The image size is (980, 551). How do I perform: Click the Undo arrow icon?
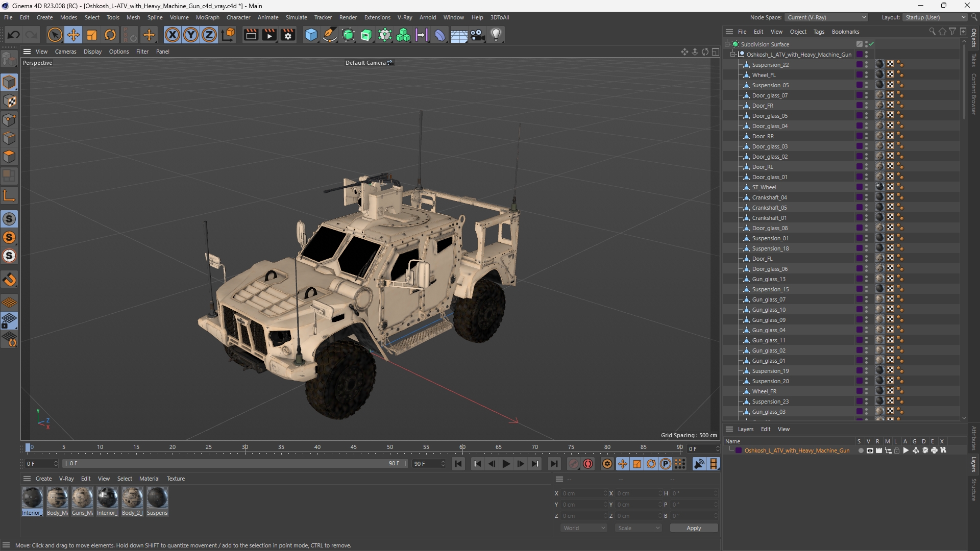click(14, 35)
